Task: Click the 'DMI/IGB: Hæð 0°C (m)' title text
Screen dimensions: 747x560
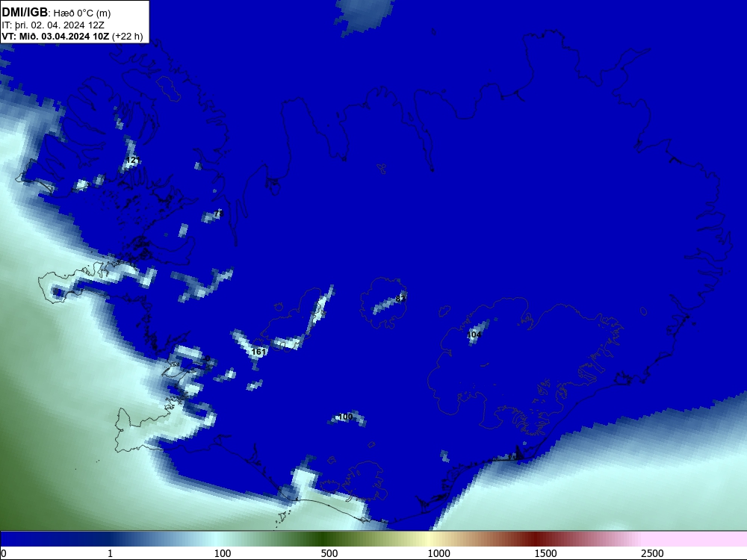Action: click(x=56, y=13)
